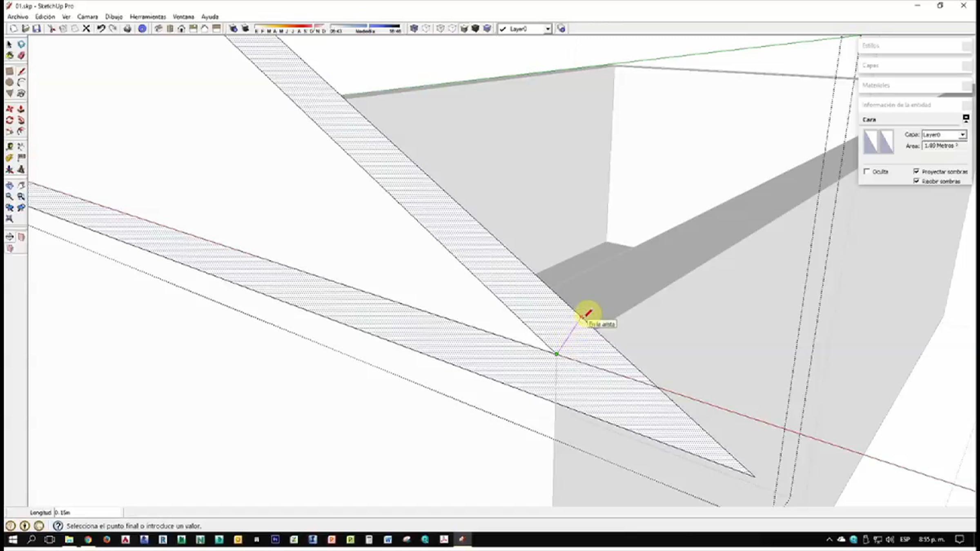
Task: Open the Capa dropdown in entity info
Action: coord(962,135)
